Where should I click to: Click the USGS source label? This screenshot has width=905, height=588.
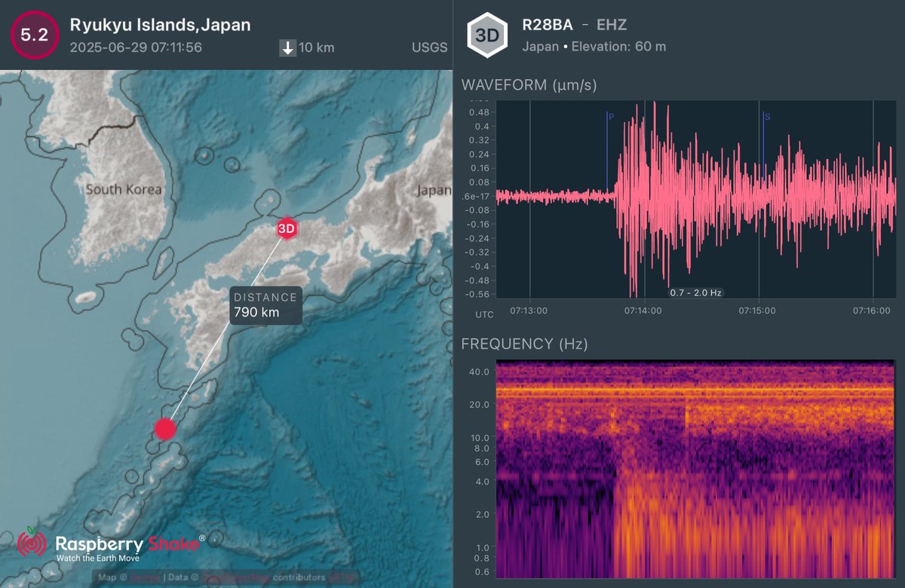click(430, 48)
